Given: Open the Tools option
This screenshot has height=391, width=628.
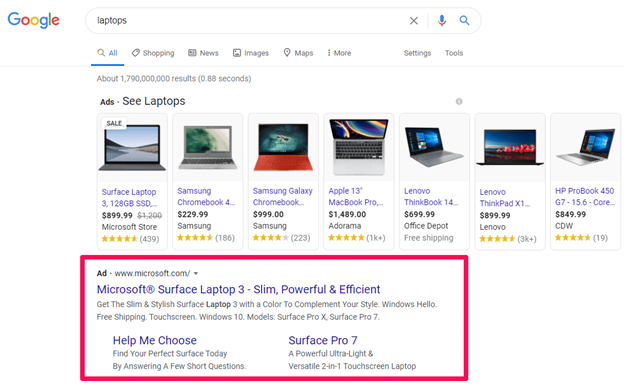Looking at the screenshot, I should click(454, 53).
